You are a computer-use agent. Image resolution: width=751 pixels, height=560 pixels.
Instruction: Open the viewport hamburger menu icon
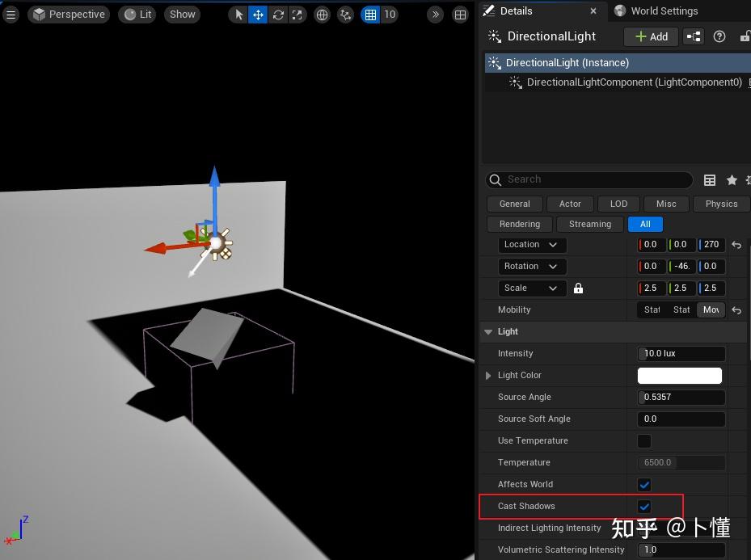(11, 14)
